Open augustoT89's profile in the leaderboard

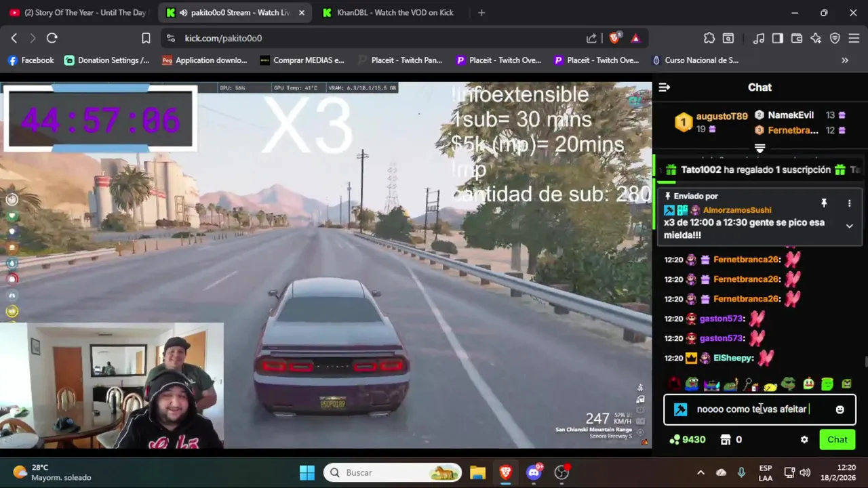pyautogui.click(x=722, y=117)
